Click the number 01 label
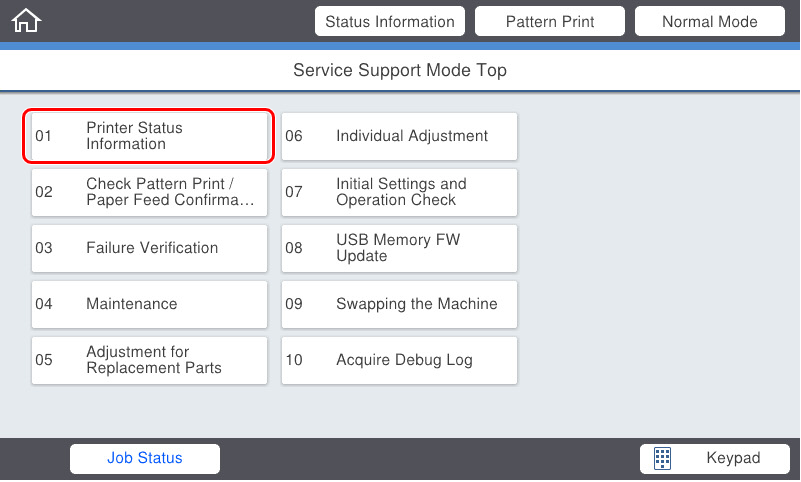Image resolution: width=801 pixels, height=482 pixels. coord(43,136)
